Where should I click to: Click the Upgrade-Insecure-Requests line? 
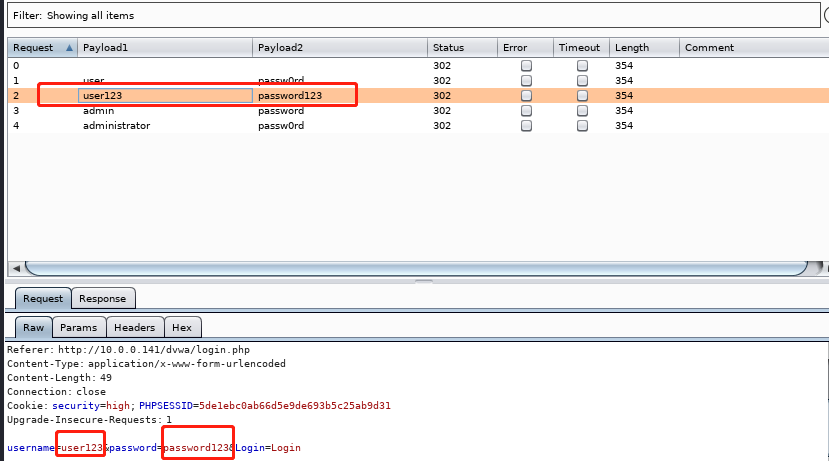[x=89, y=420]
